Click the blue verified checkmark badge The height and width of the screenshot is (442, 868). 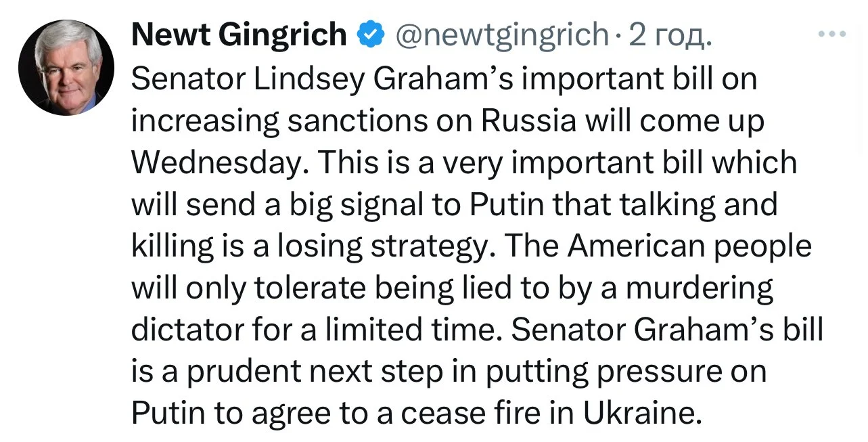point(371,34)
